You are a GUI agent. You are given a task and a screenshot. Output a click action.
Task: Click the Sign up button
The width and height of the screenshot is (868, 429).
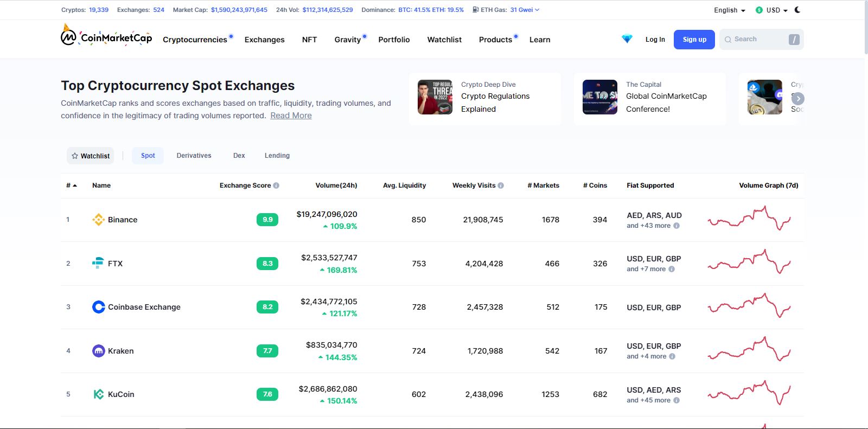pos(694,40)
